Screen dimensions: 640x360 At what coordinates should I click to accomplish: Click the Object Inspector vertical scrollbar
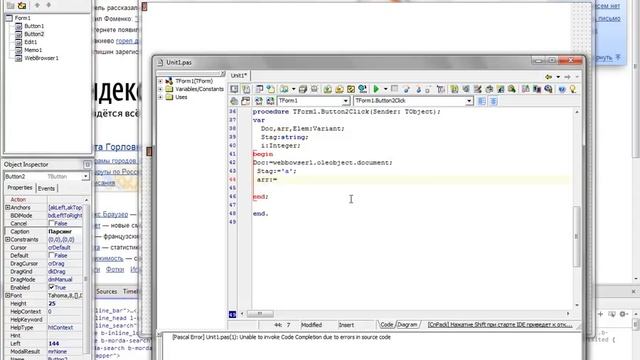coord(86,278)
